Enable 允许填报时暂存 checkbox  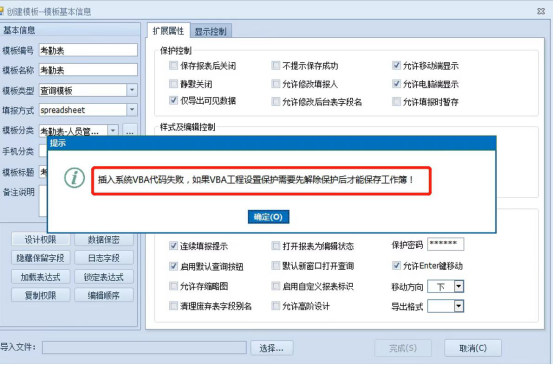(x=396, y=102)
